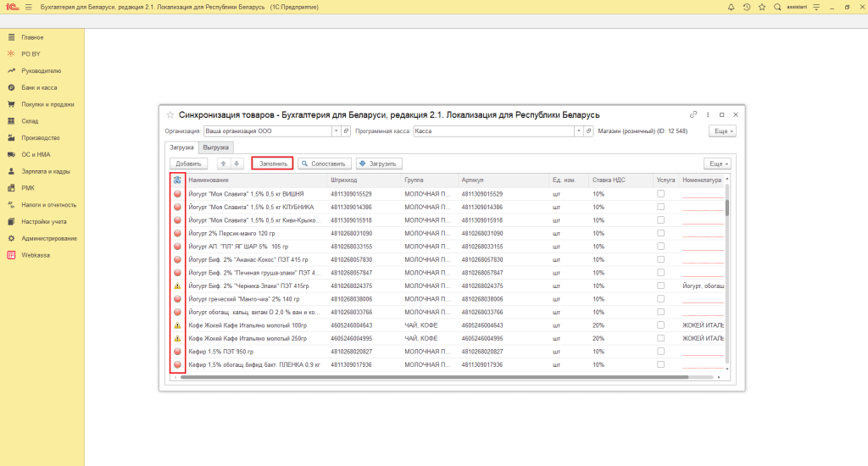Click warning icon for Кофе Жокей 250гр row
This screenshot has width=868, height=466.
pyautogui.click(x=177, y=338)
